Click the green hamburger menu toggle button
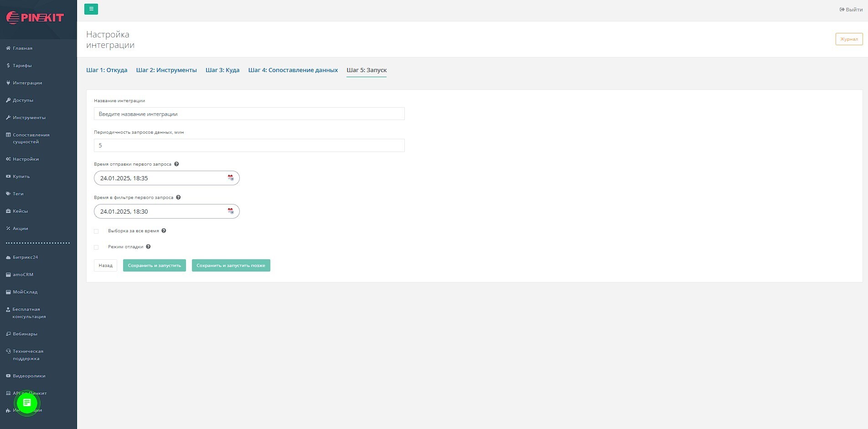868x429 pixels. 91,9
